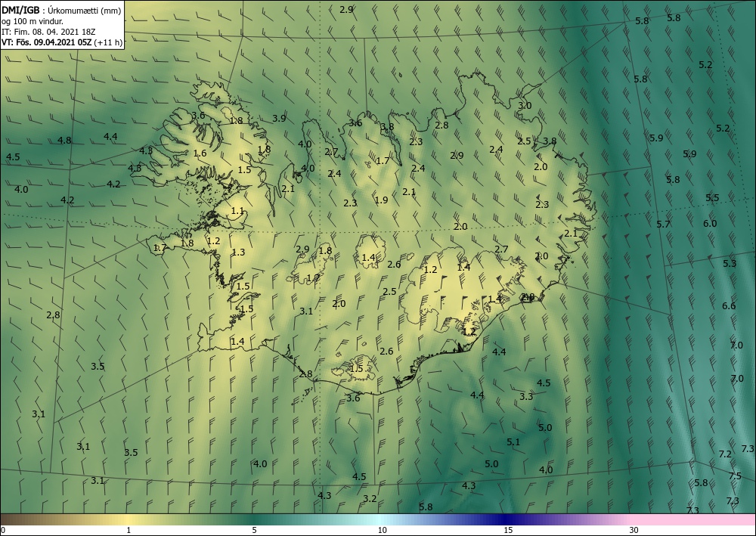756x536 pixels.
Task: Click the map value 1.6
Action: coord(200,153)
